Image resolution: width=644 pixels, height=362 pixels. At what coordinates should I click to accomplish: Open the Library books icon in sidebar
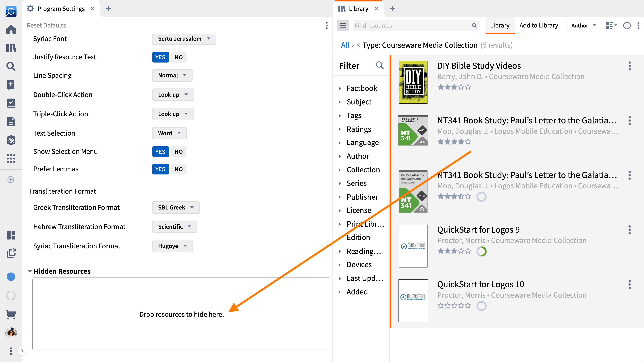point(11,48)
